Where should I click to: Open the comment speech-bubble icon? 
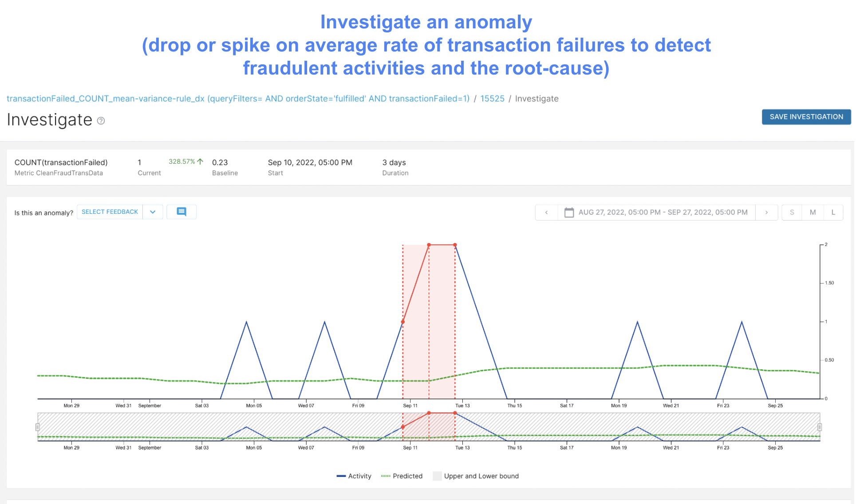[181, 212]
